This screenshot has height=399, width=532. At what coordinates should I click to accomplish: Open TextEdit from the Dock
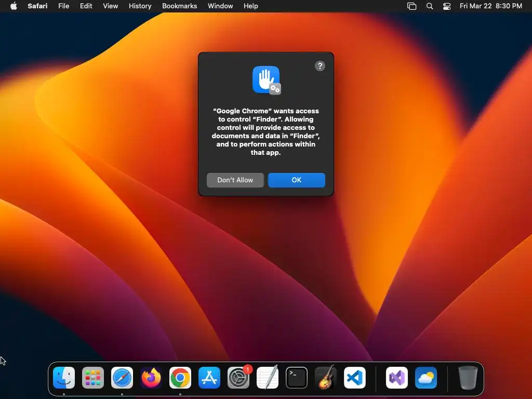tap(268, 378)
